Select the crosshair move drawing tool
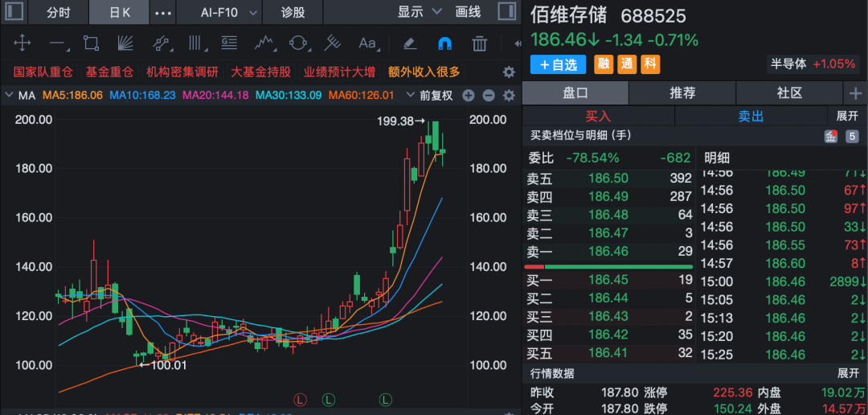Image resolution: width=868 pixels, height=415 pixels. (23, 43)
